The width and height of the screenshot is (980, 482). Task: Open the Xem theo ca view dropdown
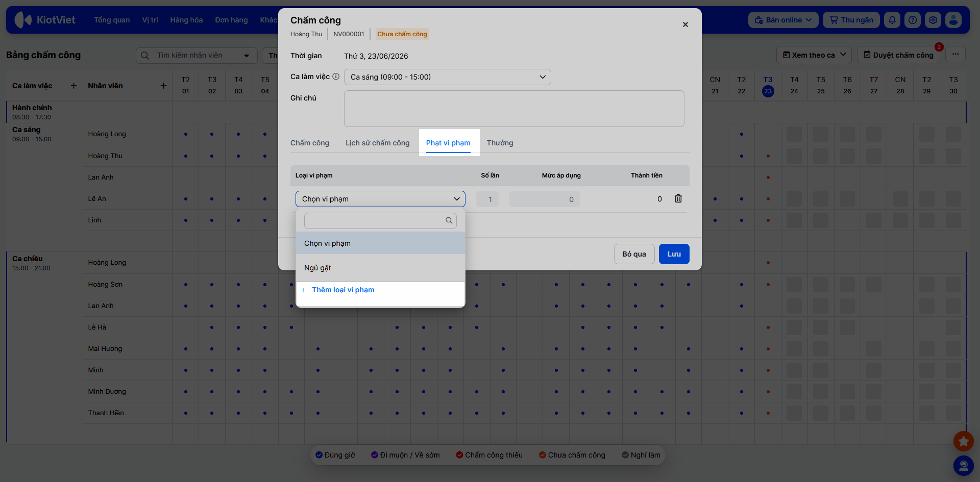815,55
